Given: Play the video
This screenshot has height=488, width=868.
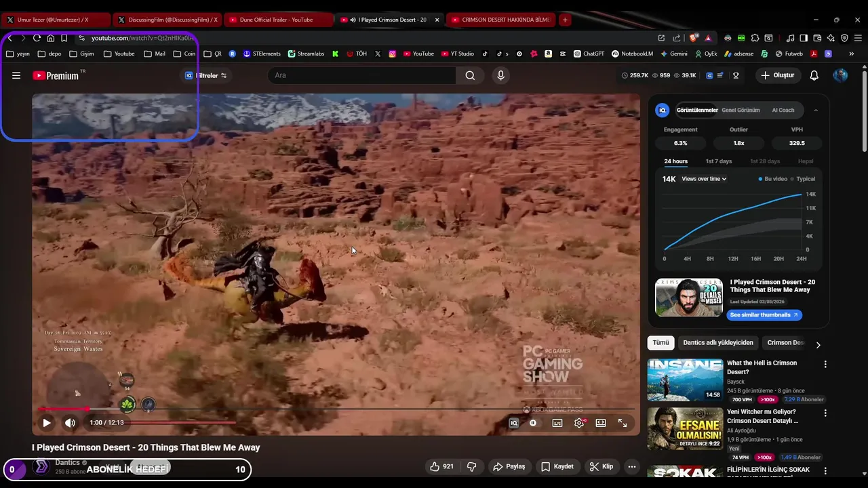Looking at the screenshot, I should (x=47, y=423).
